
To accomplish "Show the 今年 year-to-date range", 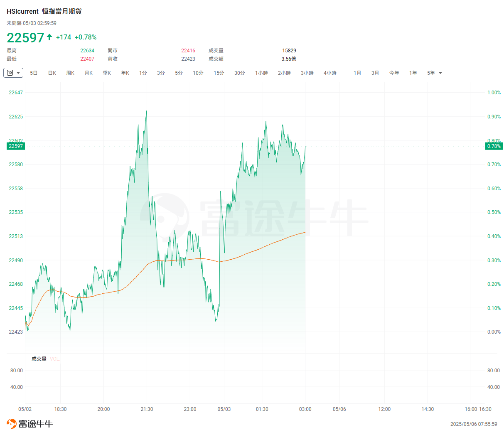I will click(394, 73).
